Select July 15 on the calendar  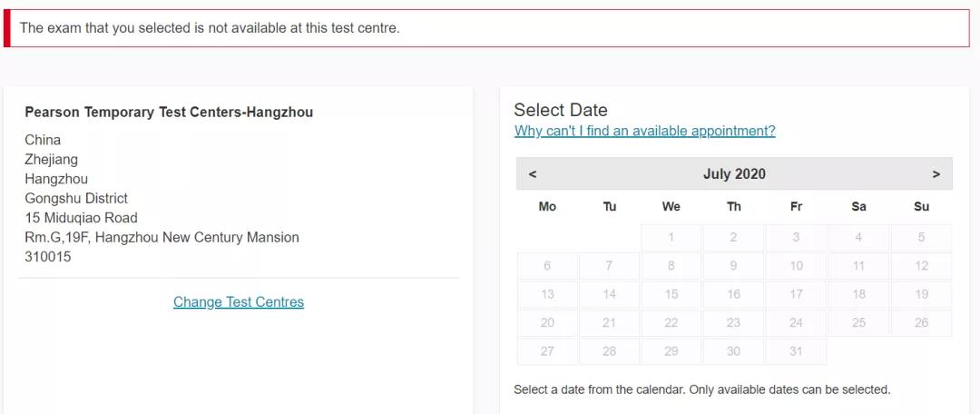pos(671,294)
